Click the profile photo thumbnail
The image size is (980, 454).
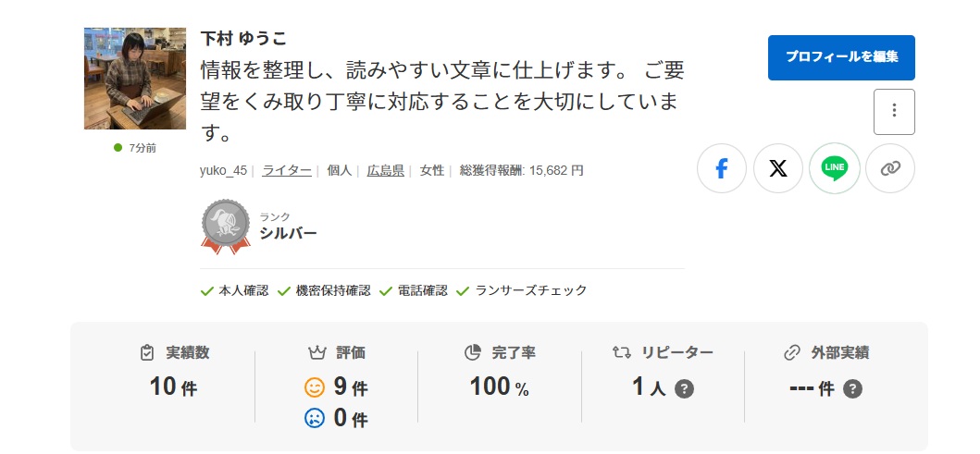click(x=135, y=79)
